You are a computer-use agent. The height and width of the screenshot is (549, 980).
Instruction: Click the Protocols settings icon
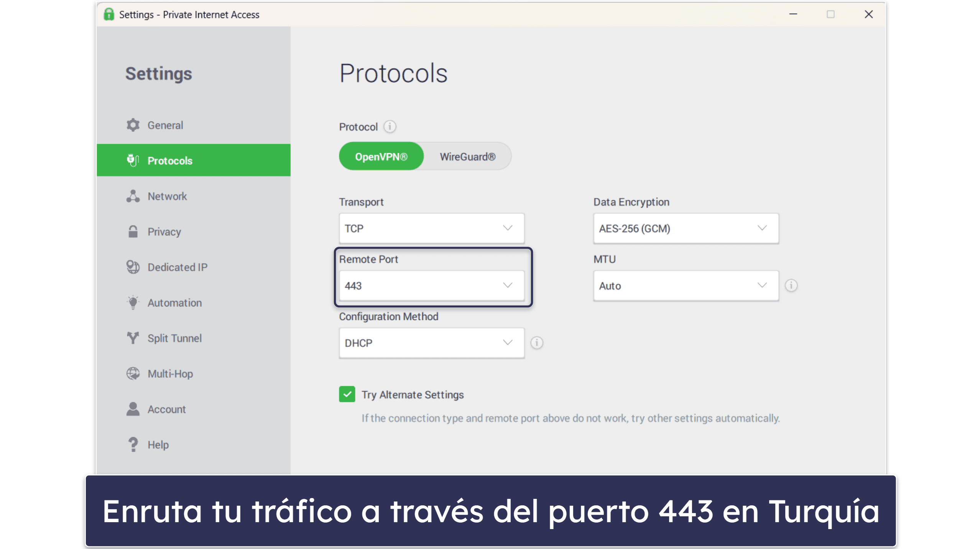point(133,160)
